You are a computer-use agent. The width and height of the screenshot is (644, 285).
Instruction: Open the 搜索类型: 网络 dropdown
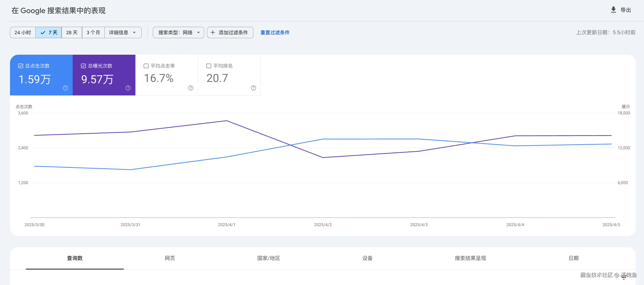pos(178,32)
